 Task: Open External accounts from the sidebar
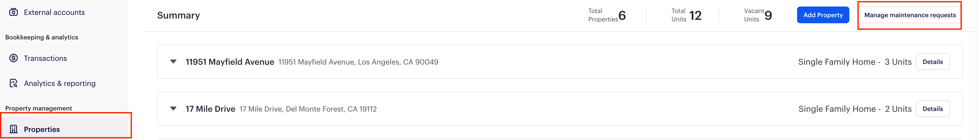[54, 12]
